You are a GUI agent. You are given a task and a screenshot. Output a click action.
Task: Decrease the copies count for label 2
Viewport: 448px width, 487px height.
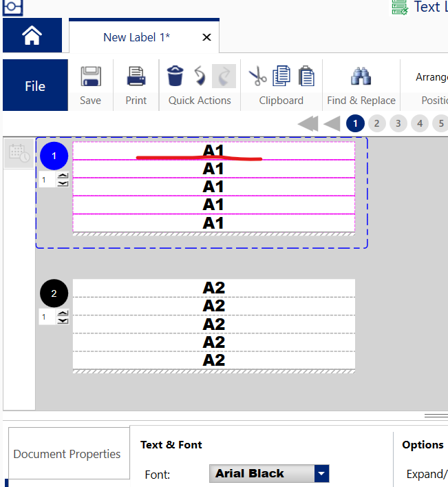click(x=63, y=321)
